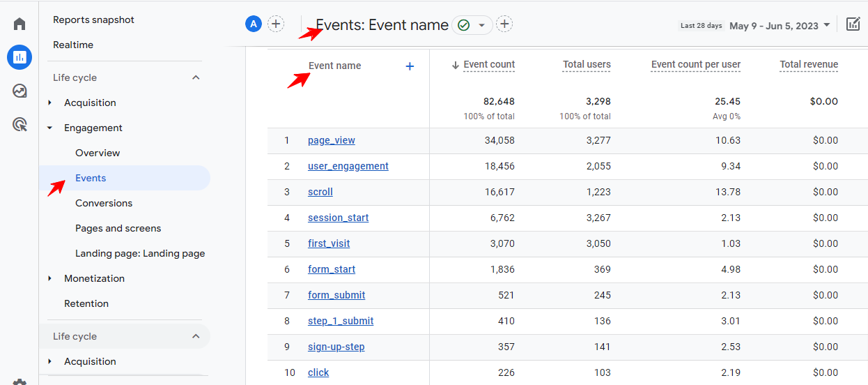Open the report status dropdown arrow
This screenshot has height=385, width=868.
point(481,25)
